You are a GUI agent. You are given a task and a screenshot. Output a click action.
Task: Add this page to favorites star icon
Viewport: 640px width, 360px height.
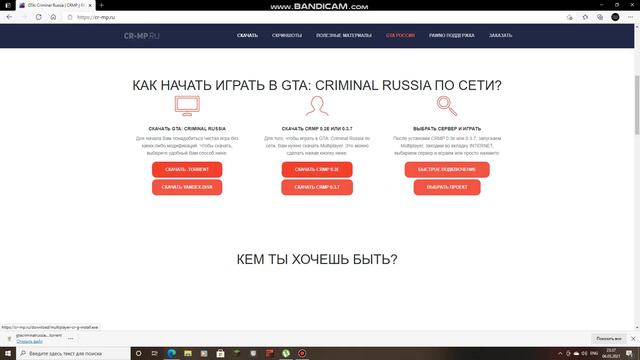click(x=569, y=17)
